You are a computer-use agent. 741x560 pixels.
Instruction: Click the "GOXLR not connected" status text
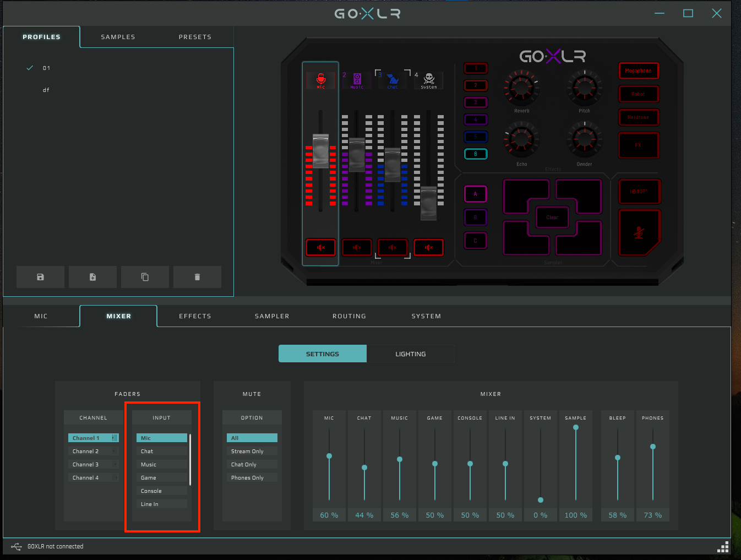56,547
